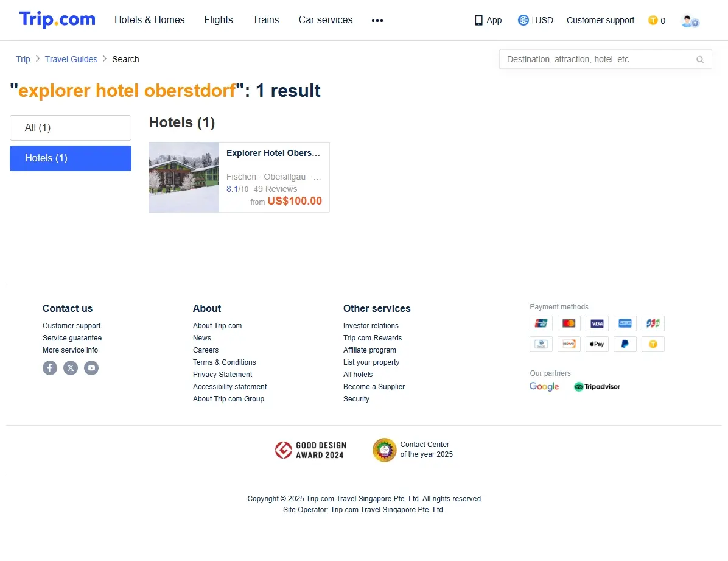Open the X (Twitter) social icon
Viewport: 728px width, 561px height.
pos(71,368)
